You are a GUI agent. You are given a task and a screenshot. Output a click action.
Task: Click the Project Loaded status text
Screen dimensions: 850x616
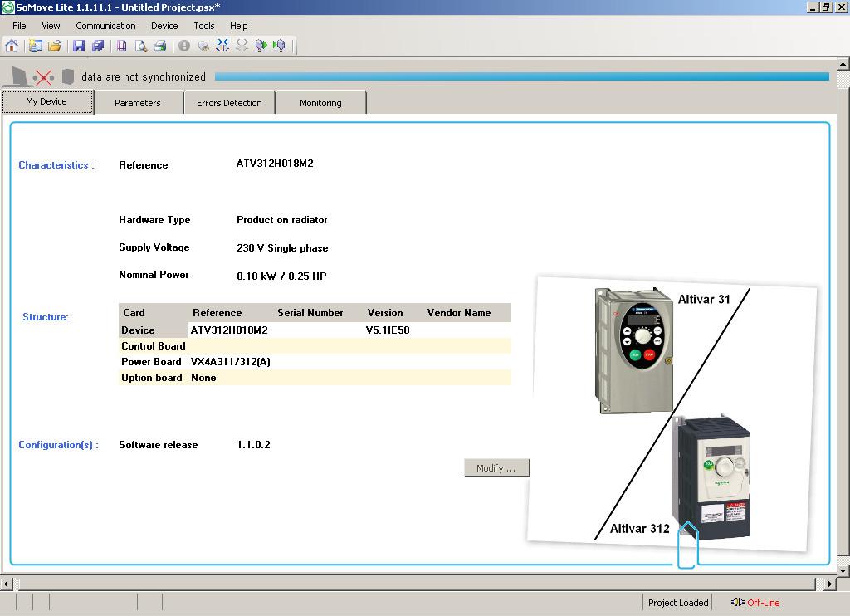click(678, 603)
